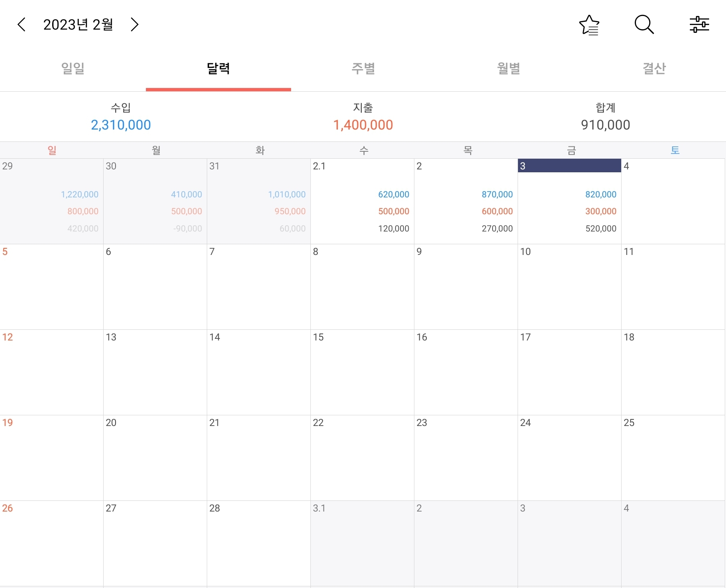Select February 24 calendar cell
Screen dimensions: 726x588
click(569, 458)
